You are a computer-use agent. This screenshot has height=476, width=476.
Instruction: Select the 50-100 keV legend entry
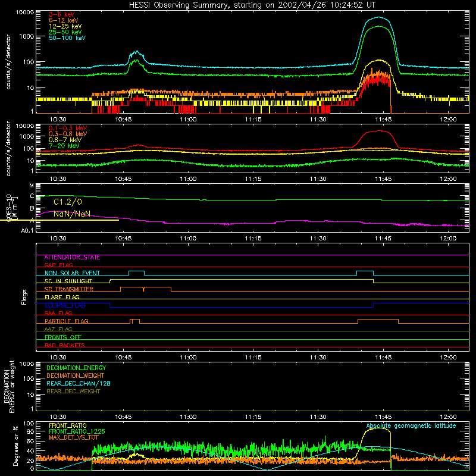click(x=67, y=38)
